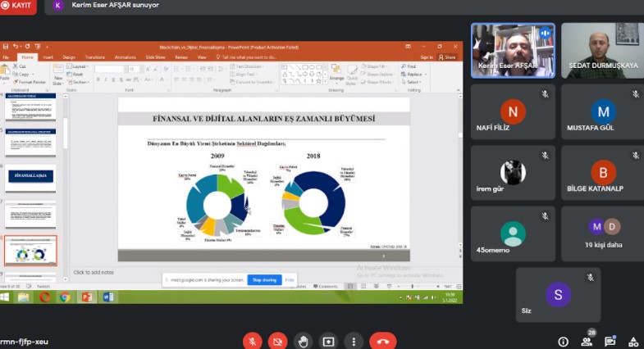Open the activities icon
Viewport: 644px width, 349px height.
click(632, 341)
